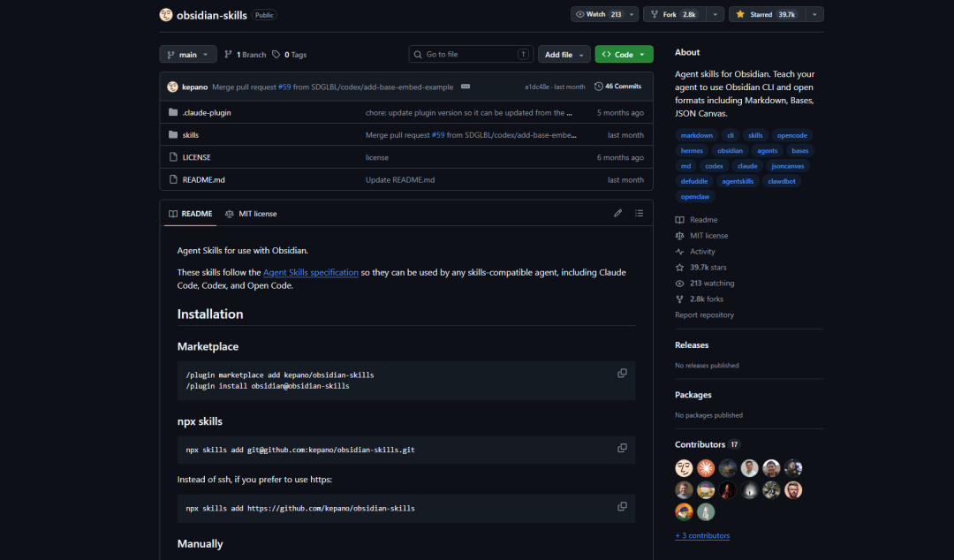Select the README tab
This screenshot has width=954, height=560.
[x=191, y=214]
